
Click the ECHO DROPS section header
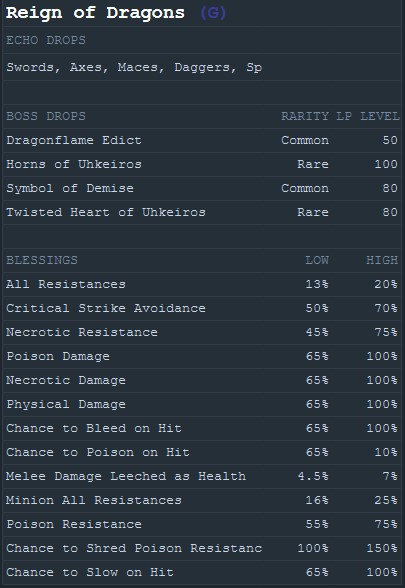(x=46, y=40)
